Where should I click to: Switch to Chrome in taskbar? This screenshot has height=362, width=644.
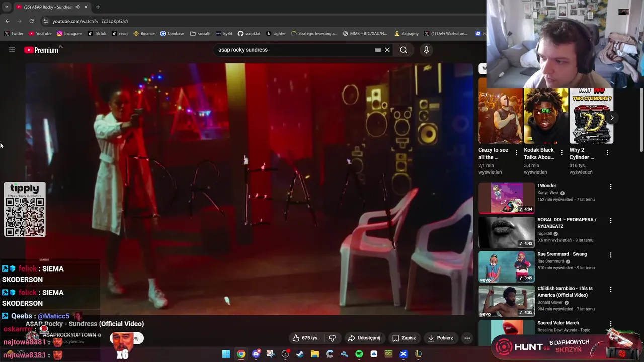pyautogui.click(x=241, y=354)
